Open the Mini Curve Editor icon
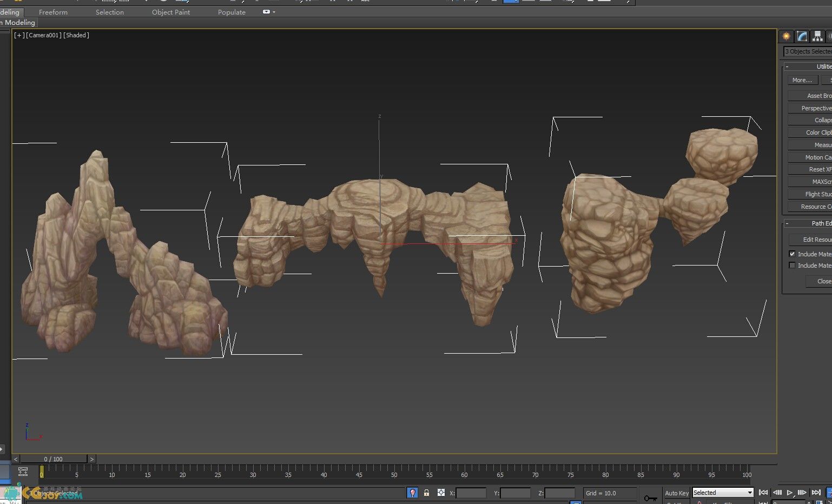The image size is (832, 504). [23, 472]
